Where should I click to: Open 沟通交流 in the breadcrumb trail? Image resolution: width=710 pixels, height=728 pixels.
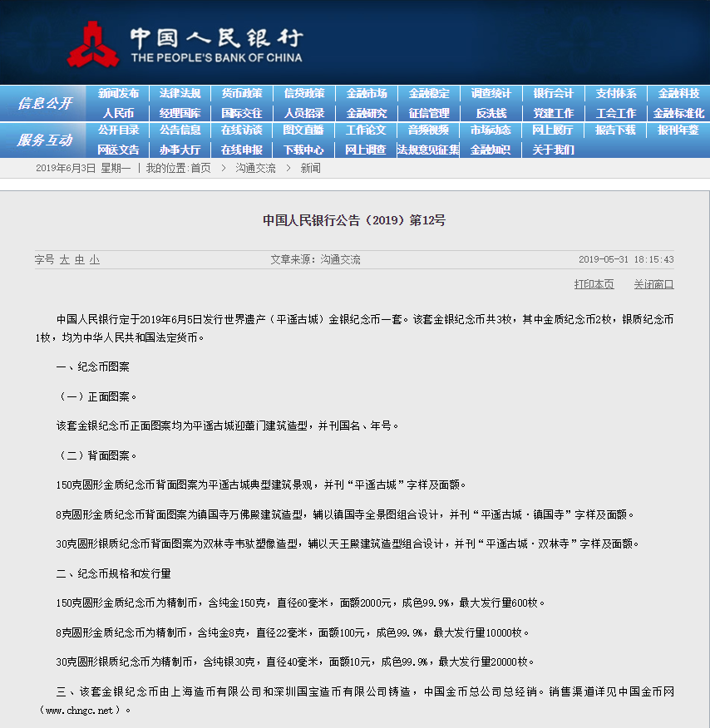pos(255,168)
